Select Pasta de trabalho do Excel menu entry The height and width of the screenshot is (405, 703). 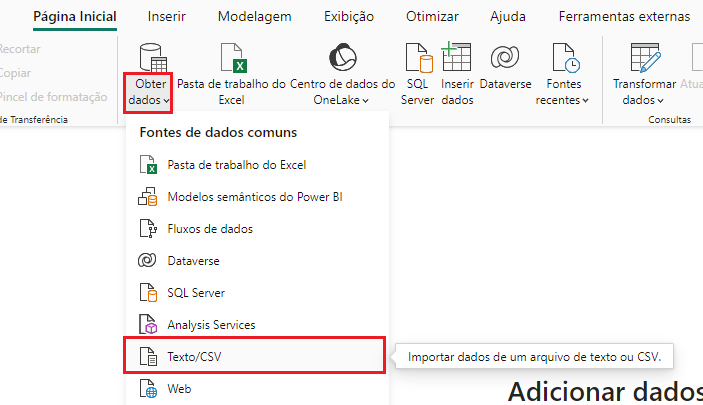click(x=255, y=165)
